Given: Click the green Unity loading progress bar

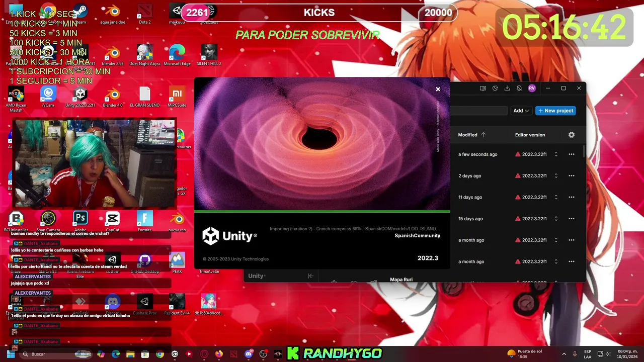Looking at the screenshot, I should (x=322, y=211).
